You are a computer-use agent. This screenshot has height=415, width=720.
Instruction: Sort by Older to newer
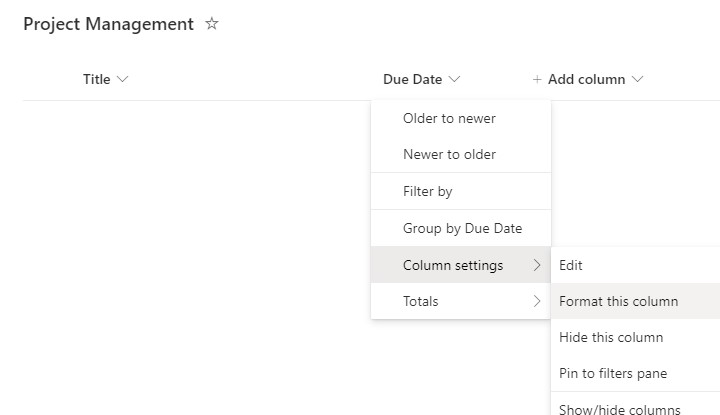pyautogui.click(x=449, y=118)
